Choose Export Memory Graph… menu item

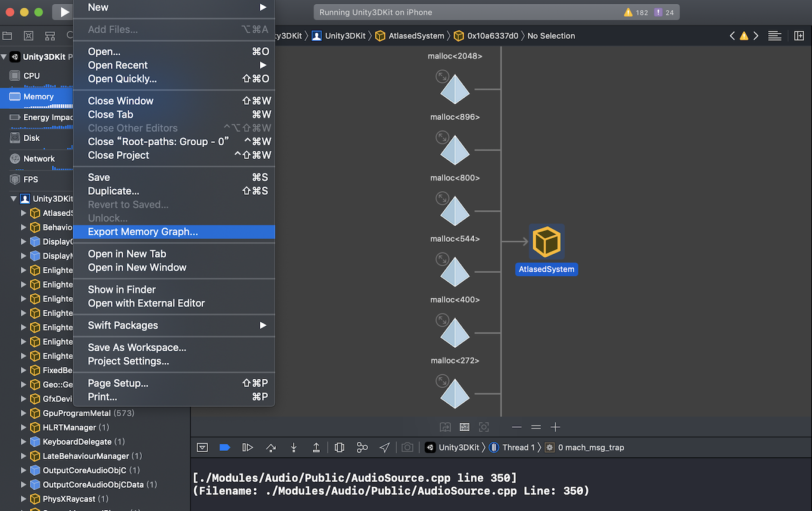click(174, 232)
